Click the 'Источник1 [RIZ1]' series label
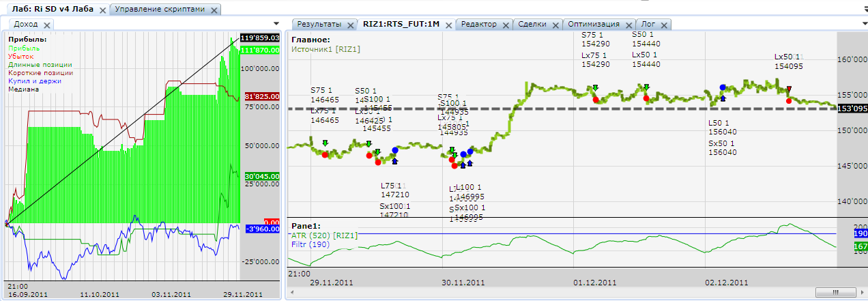Image resolution: width=868 pixels, height=301 pixels. [x=325, y=49]
